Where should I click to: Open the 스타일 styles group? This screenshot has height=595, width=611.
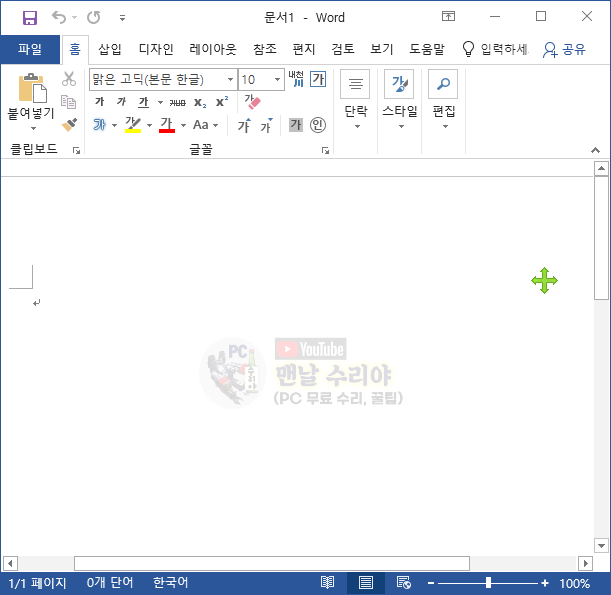click(x=399, y=101)
